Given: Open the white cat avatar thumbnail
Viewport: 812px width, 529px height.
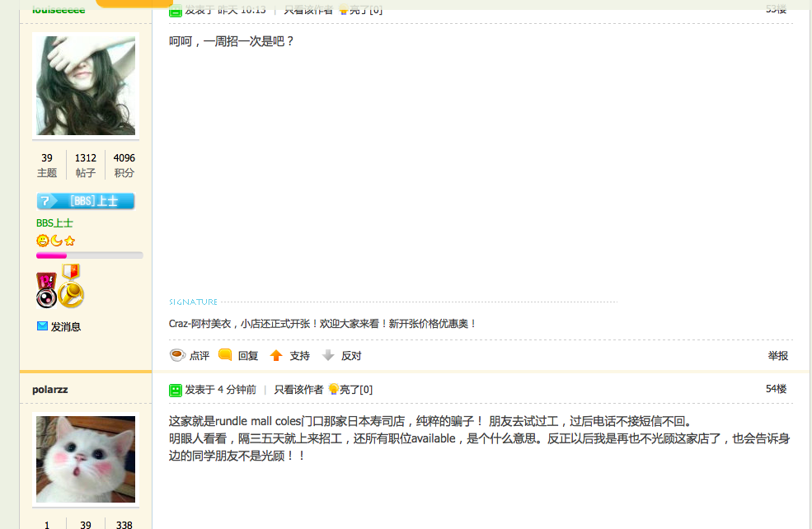Looking at the screenshot, I should coord(86,459).
